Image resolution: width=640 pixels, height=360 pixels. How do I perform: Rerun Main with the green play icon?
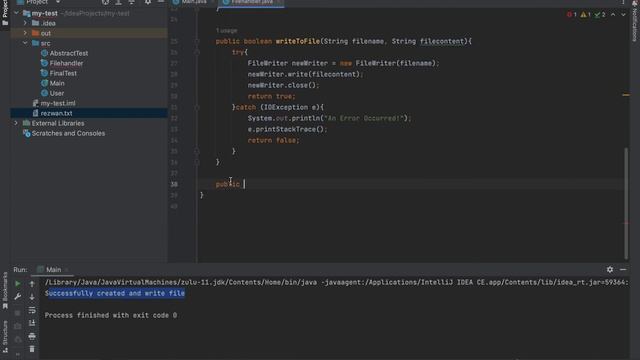coord(18,284)
